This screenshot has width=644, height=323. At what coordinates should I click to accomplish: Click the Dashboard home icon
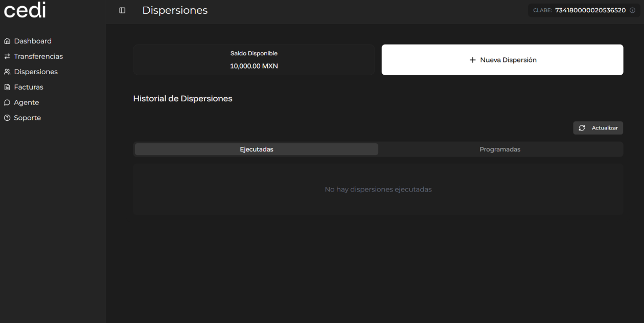click(x=7, y=41)
